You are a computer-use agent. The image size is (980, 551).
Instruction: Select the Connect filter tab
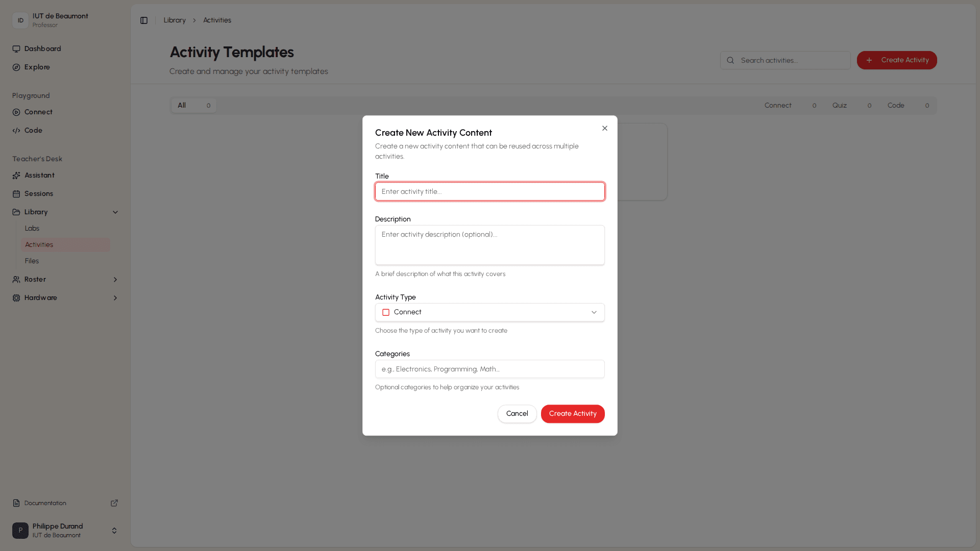(790, 106)
